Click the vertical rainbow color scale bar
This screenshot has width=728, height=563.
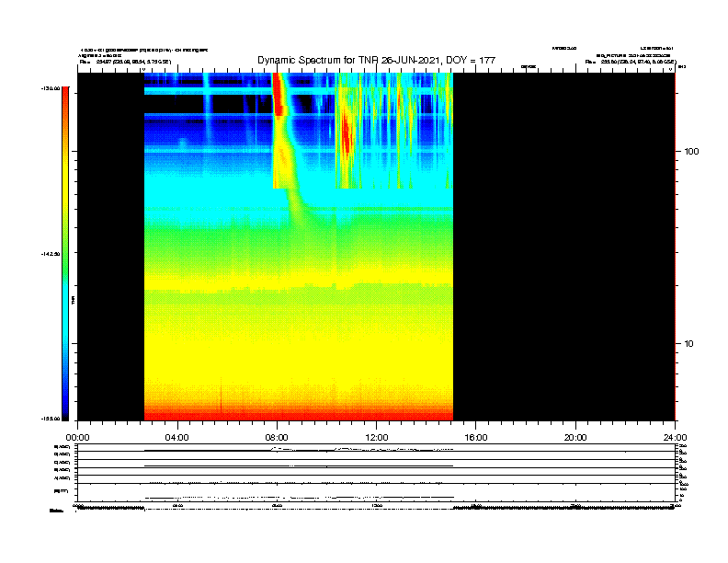point(65,254)
